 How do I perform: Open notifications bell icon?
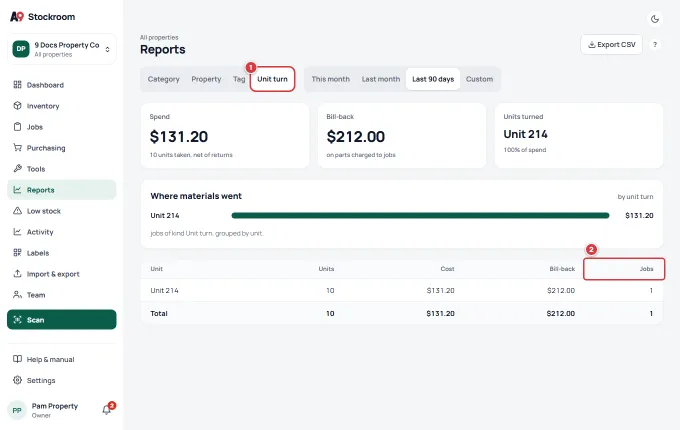106,410
